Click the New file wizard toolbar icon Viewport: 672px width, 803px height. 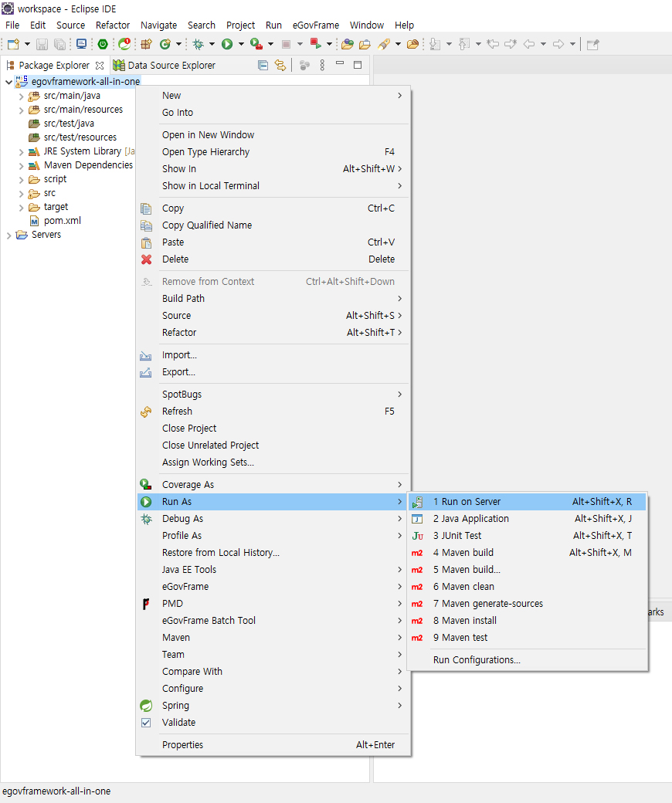tap(13, 45)
